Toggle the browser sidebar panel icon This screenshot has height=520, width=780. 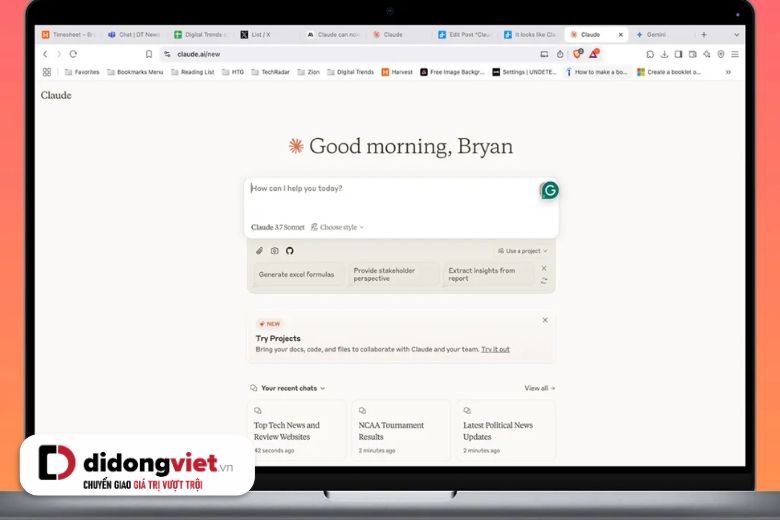tap(678, 54)
